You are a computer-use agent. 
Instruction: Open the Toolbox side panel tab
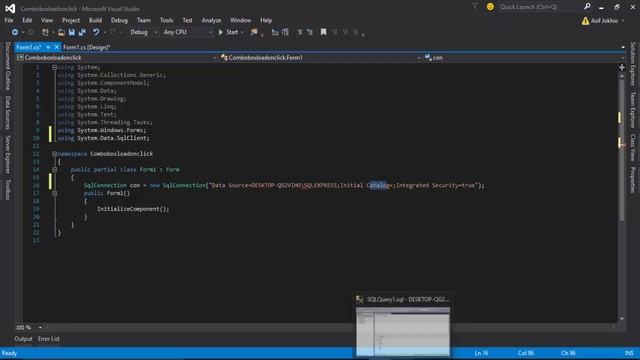click(7, 189)
